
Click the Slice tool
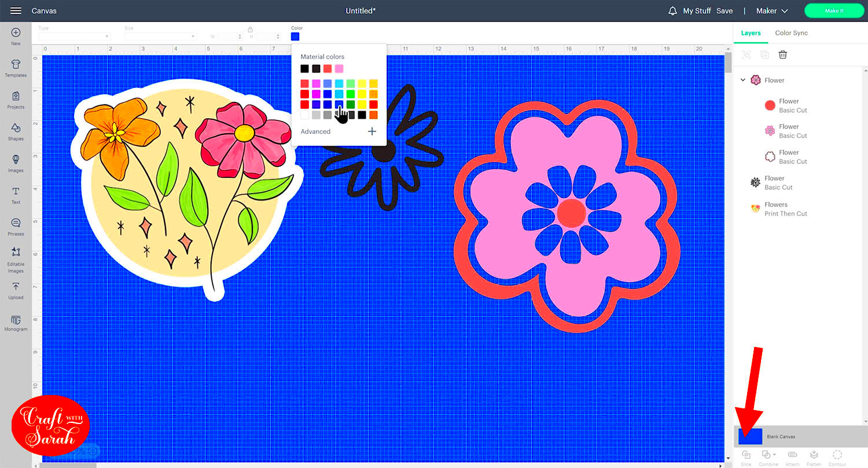pos(746,458)
